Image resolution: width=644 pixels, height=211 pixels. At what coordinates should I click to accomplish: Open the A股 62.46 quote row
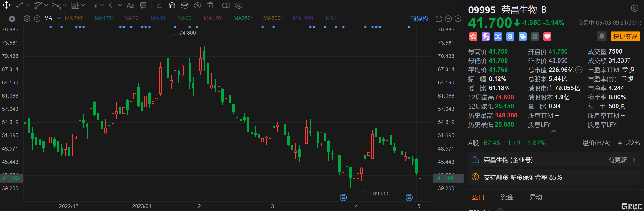pyautogui.click(x=554, y=143)
